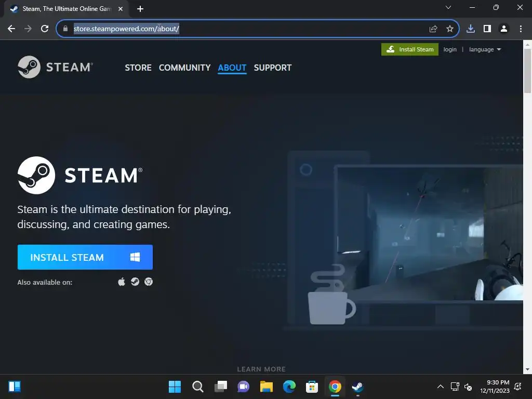This screenshot has height=399, width=532.
Task: Expand the language dropdown
Action: 485,49
